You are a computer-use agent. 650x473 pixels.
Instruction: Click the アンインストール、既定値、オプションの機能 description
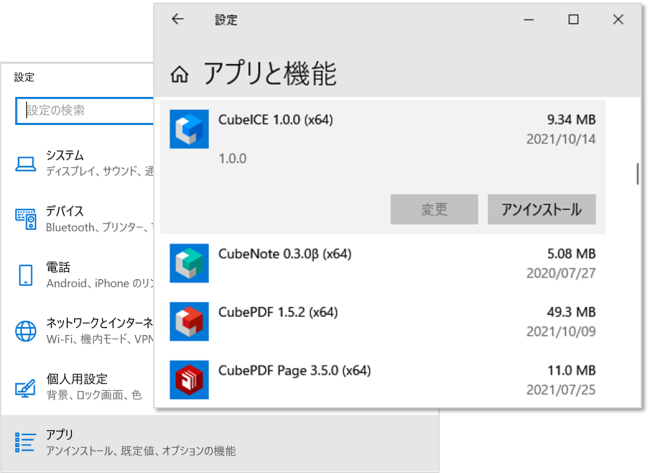[x=141, y=451]
